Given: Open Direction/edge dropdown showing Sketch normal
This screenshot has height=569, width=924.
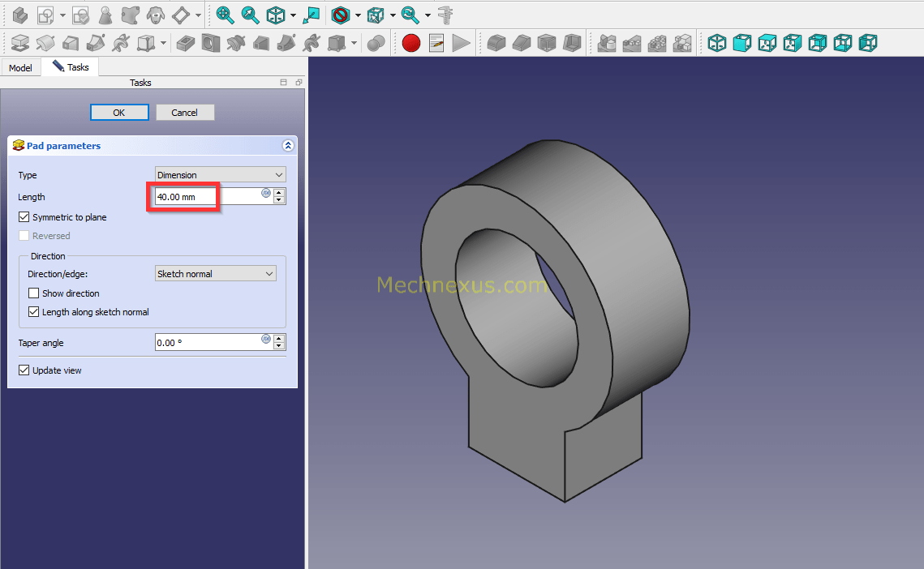Looking at the screenshot, I should (215, 274).
